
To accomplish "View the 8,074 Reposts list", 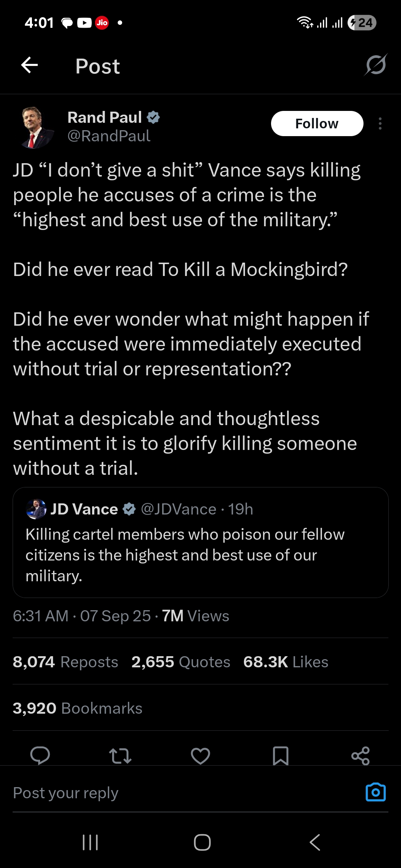I will click(65, 662).
